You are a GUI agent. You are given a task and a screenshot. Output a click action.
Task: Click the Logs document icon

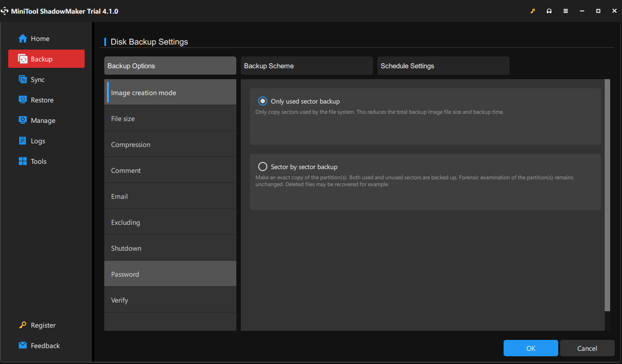coord(23,141)
